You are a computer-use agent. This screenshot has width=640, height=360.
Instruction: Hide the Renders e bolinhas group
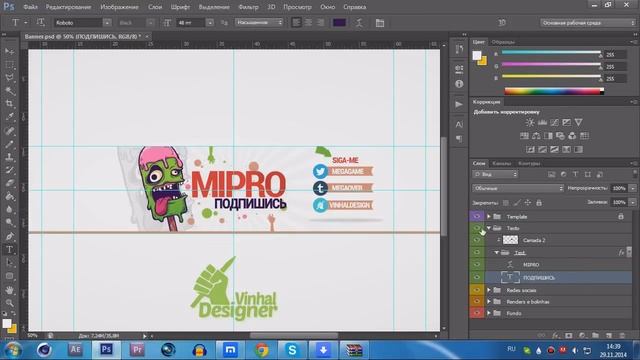(x=477, y=302)
